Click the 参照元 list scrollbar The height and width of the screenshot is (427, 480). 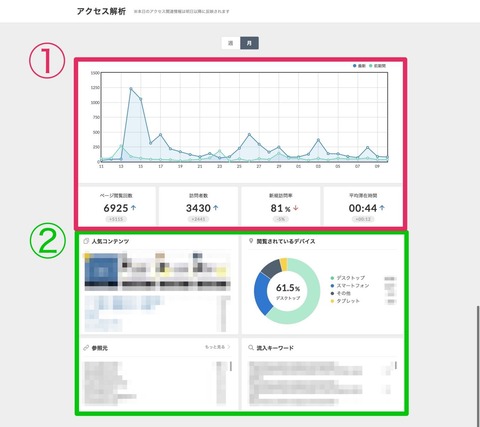point(231,366)
